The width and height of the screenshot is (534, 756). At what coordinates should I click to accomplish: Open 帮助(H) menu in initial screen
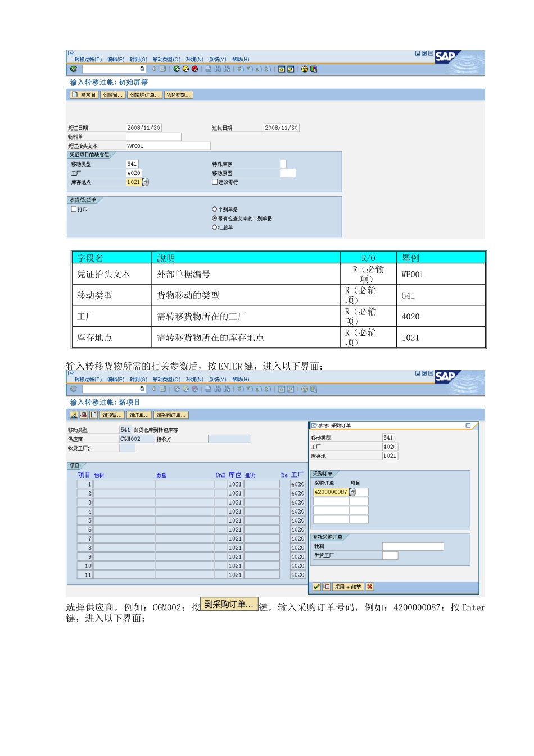click(x=241, y=60)
